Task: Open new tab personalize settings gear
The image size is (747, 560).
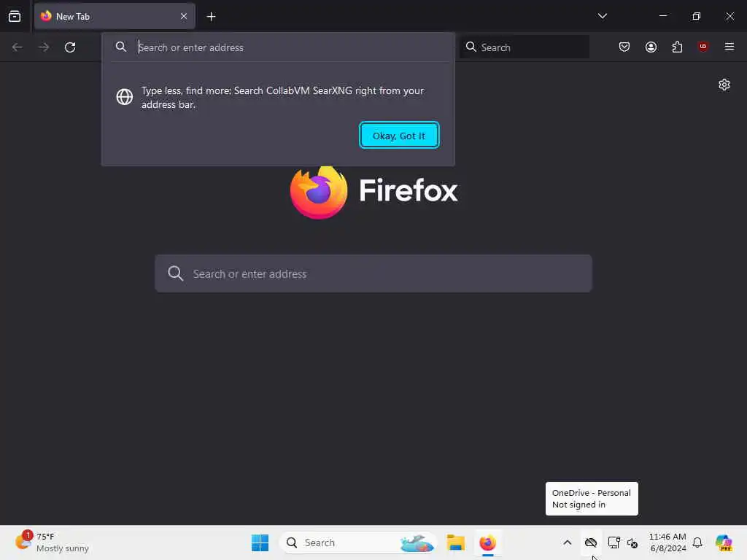Action: coord(724,85)
